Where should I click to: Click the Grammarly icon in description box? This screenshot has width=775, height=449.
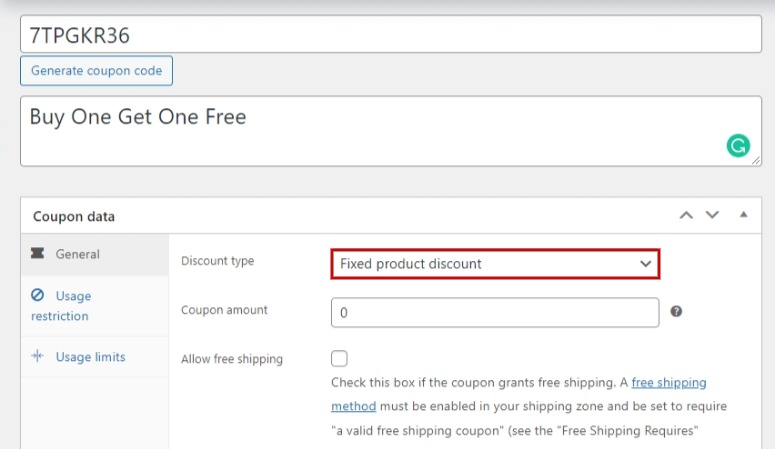738,146
